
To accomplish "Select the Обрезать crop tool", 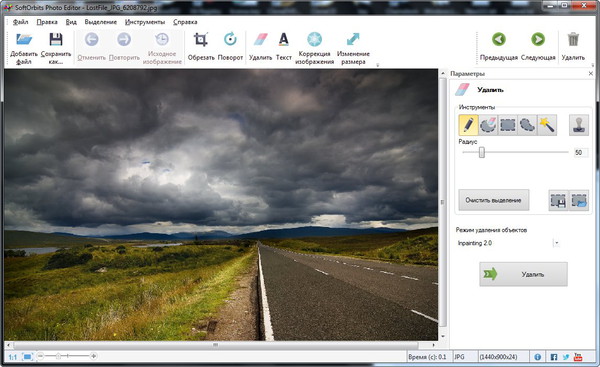I will point(201,39).
